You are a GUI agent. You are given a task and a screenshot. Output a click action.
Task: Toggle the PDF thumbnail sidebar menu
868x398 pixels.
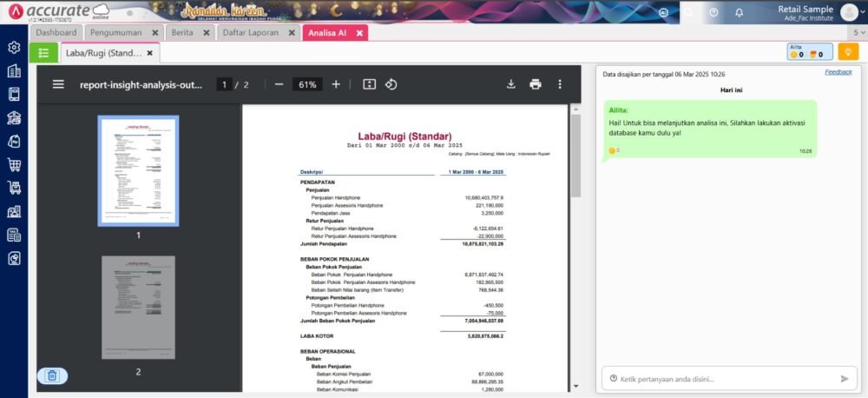pyautogui.click(x=58, y=84)
